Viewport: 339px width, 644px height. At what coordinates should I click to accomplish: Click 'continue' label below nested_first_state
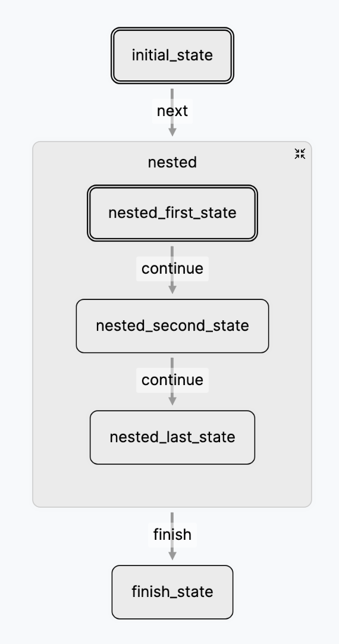pyautogui.click(x=172, y=268)
